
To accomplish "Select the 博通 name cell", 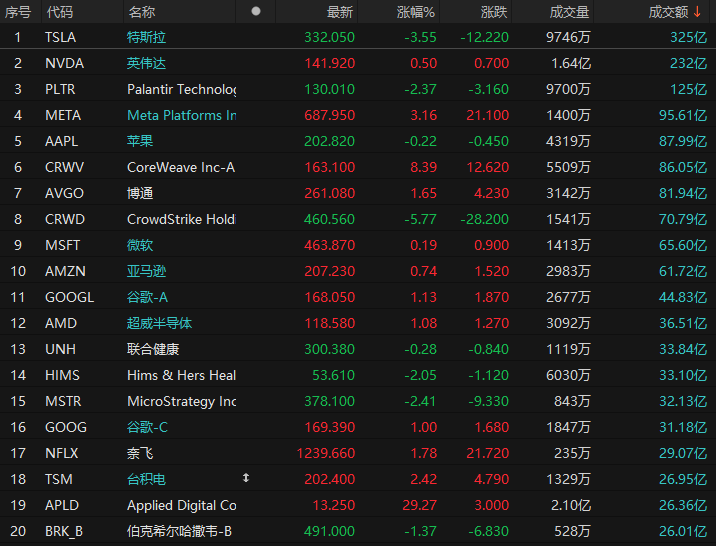I will [140, 193].
